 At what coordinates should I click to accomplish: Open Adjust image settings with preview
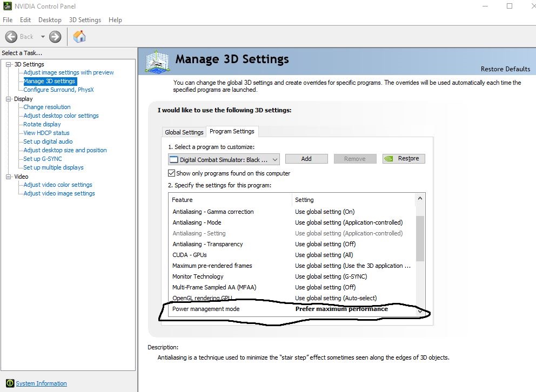coord(69,72)
